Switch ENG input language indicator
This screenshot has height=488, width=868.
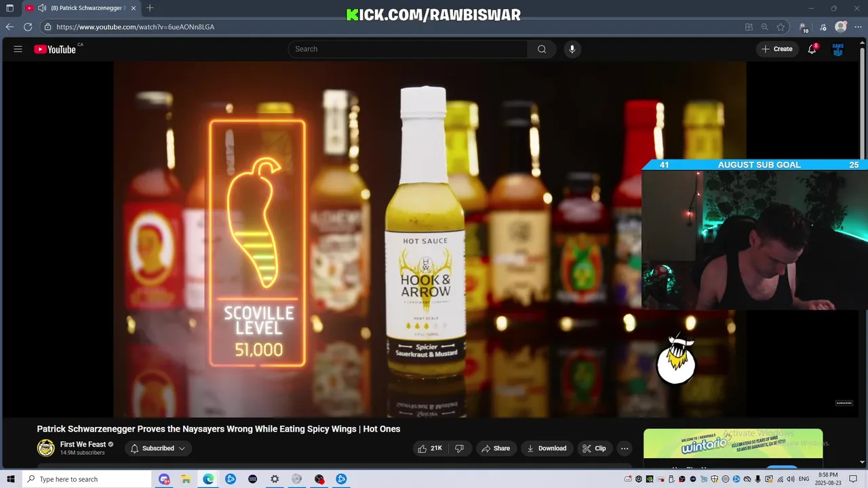(x=804, y=479)
